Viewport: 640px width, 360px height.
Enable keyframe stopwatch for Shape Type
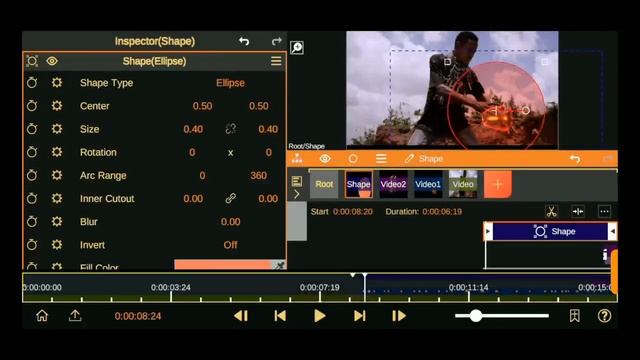(32, 83)
